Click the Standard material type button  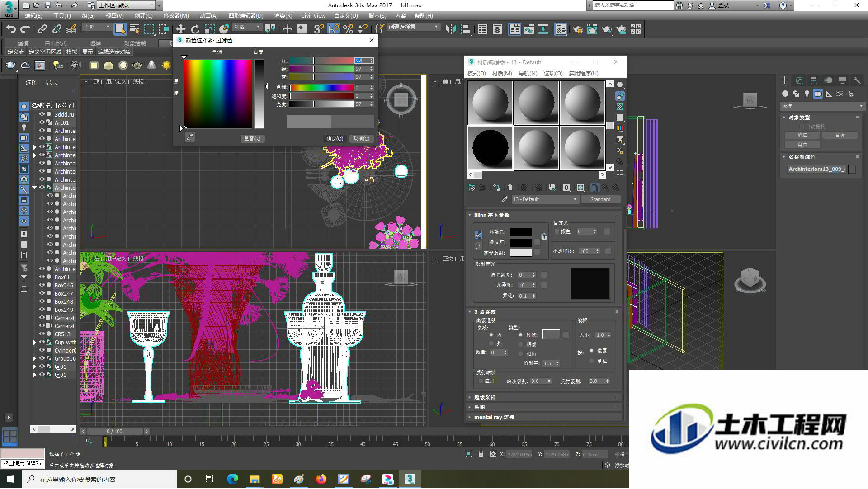(x=600, y=199)
